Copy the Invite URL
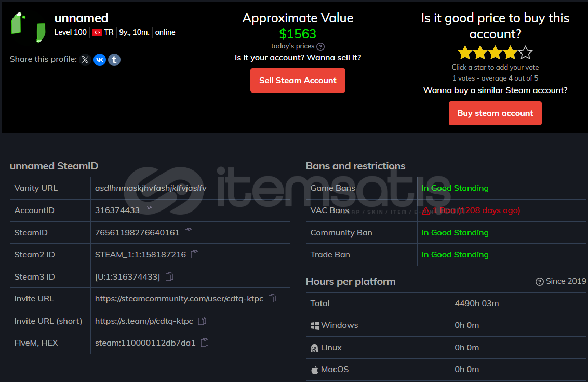The image size is (588, 382). point(272,298)
